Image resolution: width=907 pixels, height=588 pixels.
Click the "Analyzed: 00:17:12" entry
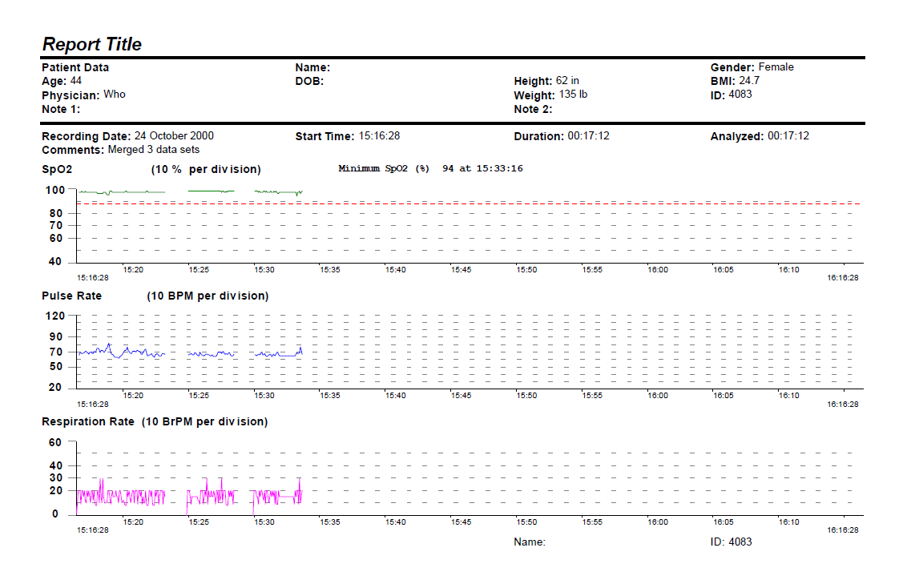(x=760, y=136)
